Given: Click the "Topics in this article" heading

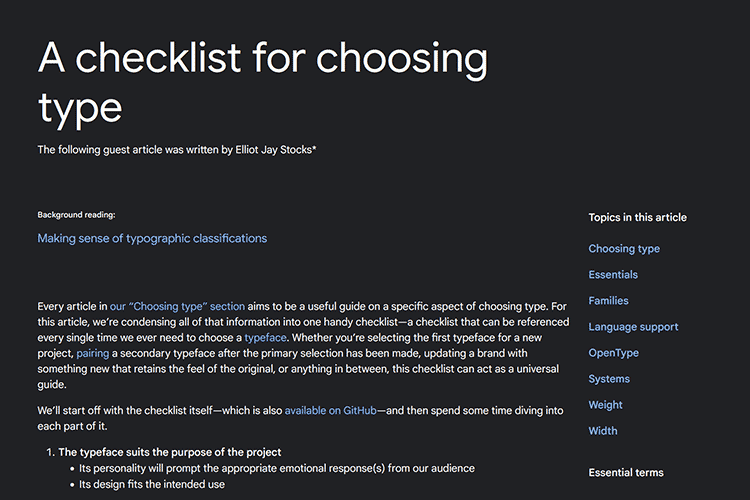Looking at the screenshot, I should 637,217.
